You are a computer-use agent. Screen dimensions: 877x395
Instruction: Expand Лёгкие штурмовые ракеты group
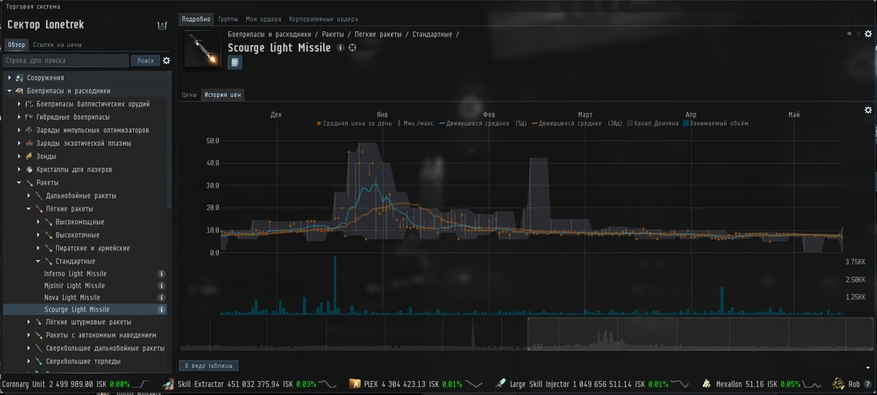coord(29,322)
